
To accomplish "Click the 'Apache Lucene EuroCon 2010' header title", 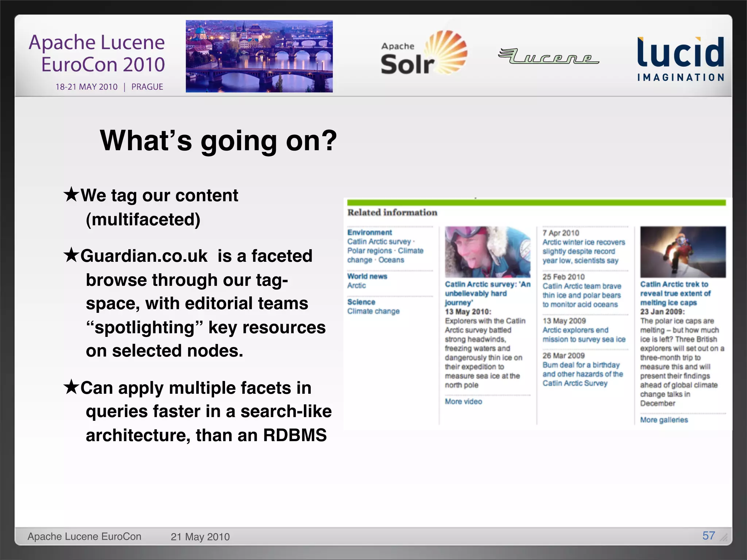I will tap(97, 53).
